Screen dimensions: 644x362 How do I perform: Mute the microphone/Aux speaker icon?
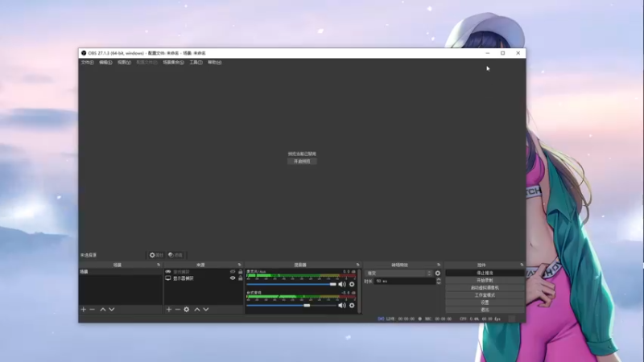(x=341, y=284)
